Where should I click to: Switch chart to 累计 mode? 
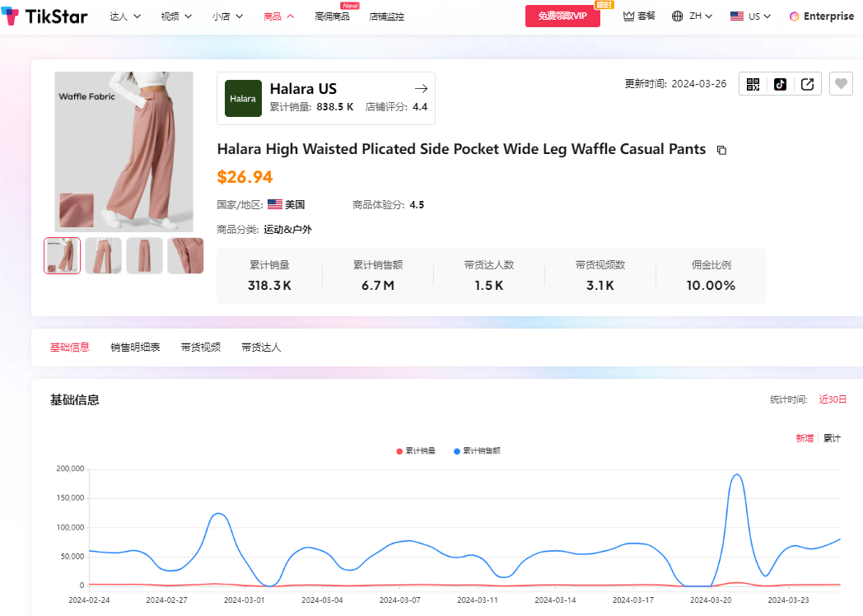tap(832, 438)
